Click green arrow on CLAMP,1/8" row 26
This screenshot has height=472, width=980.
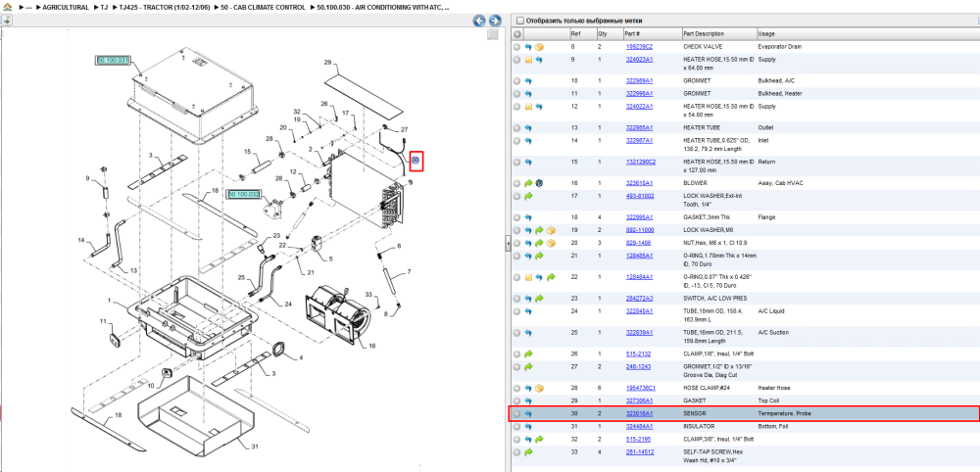coord(528,354)
